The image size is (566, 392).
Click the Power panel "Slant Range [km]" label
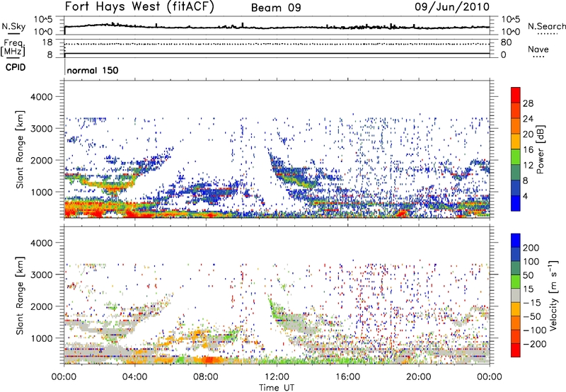pyautogui.click(x=20, y=149)
